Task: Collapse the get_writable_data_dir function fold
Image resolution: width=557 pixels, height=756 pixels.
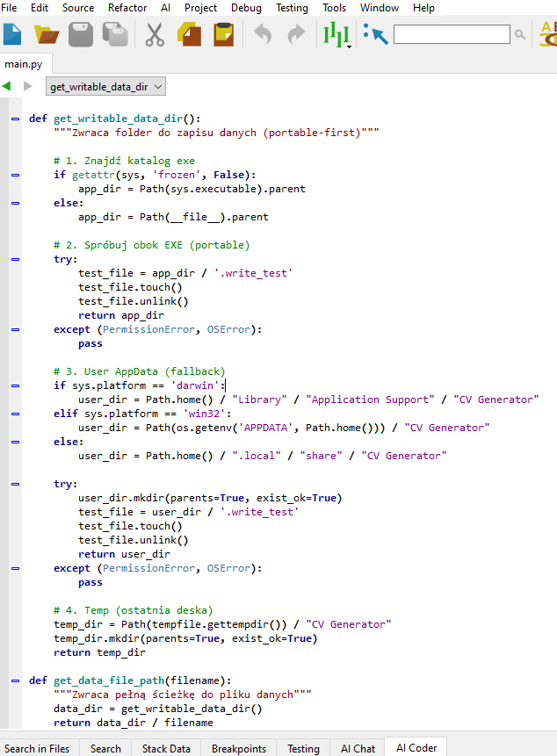Action: [x=15, y=119]
